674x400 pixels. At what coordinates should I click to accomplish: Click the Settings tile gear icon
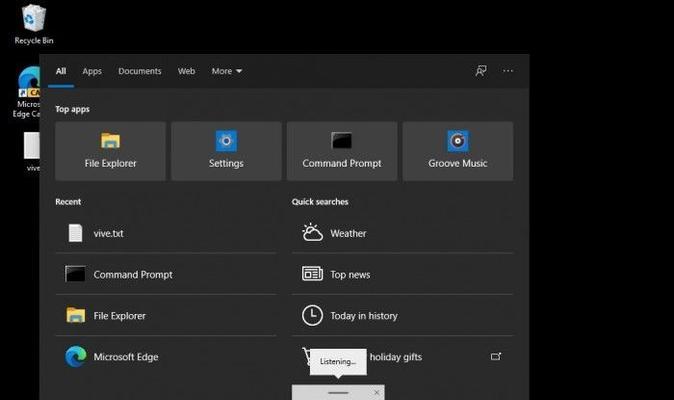[226, 141]
